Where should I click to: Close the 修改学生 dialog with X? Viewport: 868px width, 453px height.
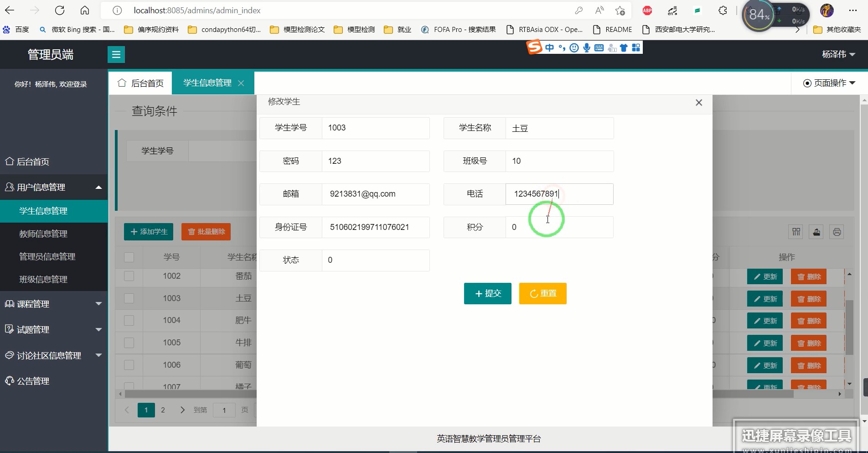(x=698, y=103)
